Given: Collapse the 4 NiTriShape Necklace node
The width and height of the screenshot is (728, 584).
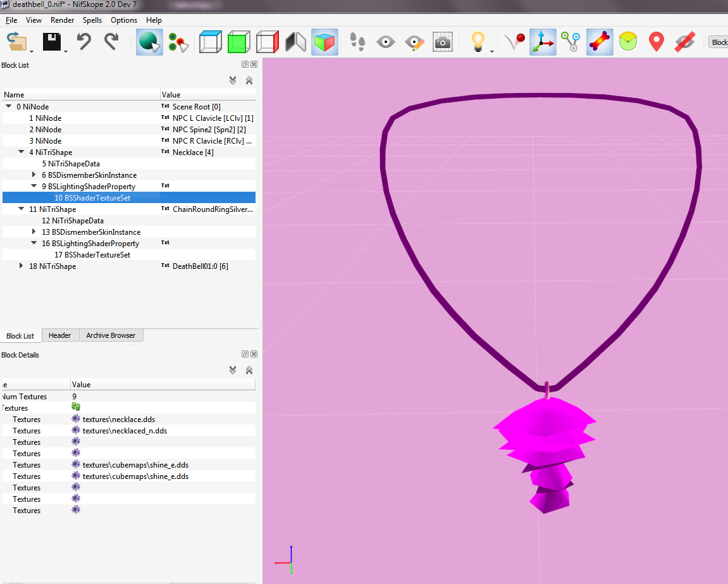Looking at the screenshot, I should pos(22,152).
